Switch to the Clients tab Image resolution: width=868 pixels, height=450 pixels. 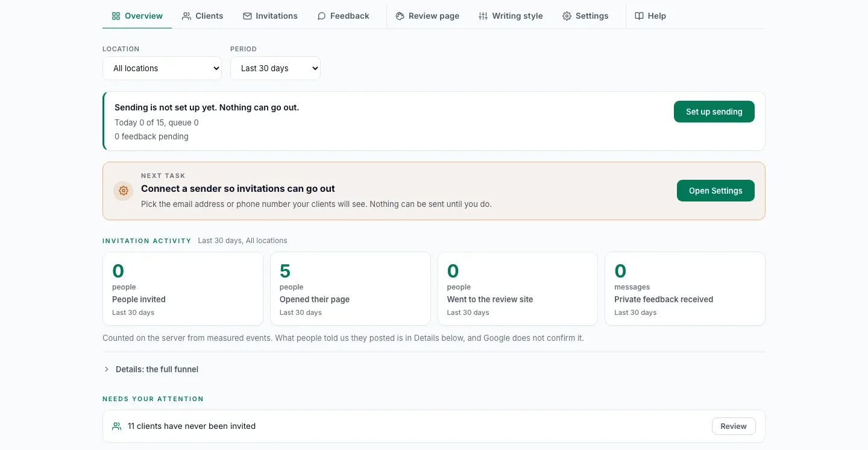[203, 16]
